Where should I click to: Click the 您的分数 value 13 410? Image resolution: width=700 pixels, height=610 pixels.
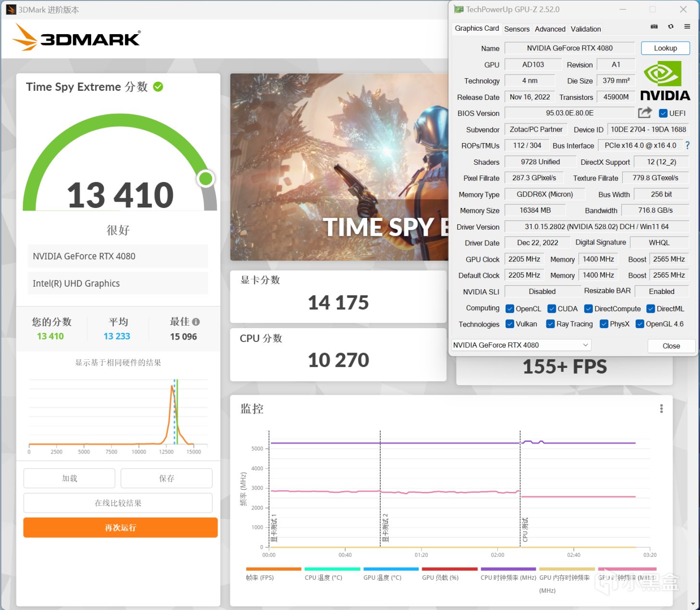(50, 336)
